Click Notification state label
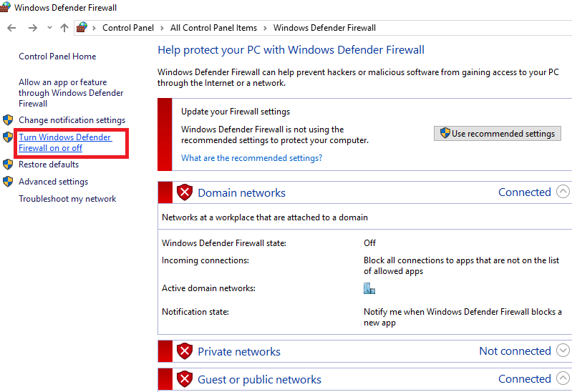The height and width of the screenshot is (392, 572). point(195,312)
